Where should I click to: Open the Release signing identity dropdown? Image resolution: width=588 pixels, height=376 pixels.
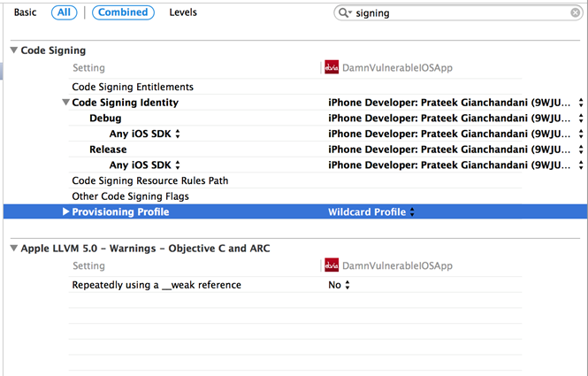point(454,150)
